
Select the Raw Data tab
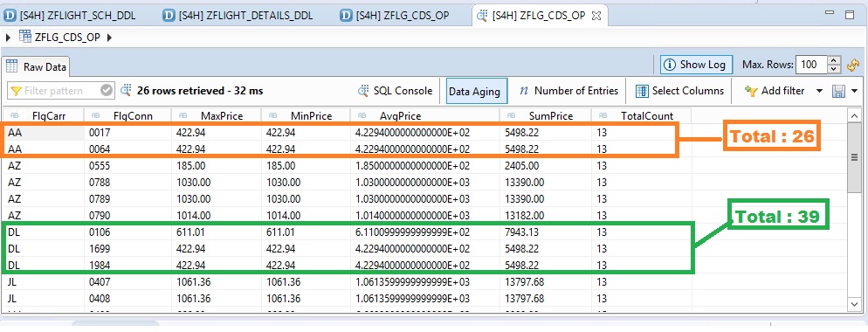coord(37,67)
